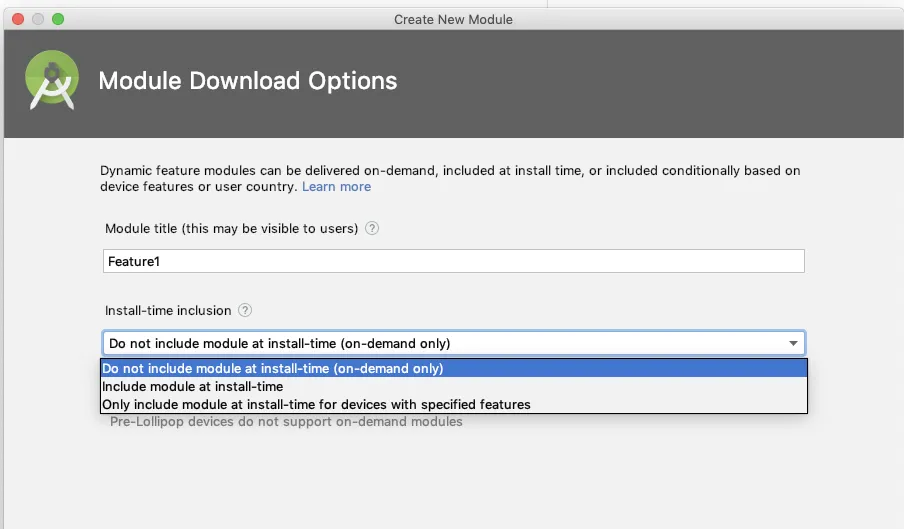Screen dimensions: 904x529
Task: Click into the Module title text field
Action: 453,261
